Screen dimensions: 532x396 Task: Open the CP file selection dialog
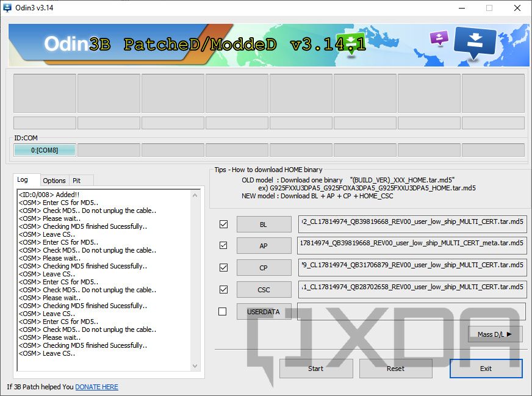263,268
